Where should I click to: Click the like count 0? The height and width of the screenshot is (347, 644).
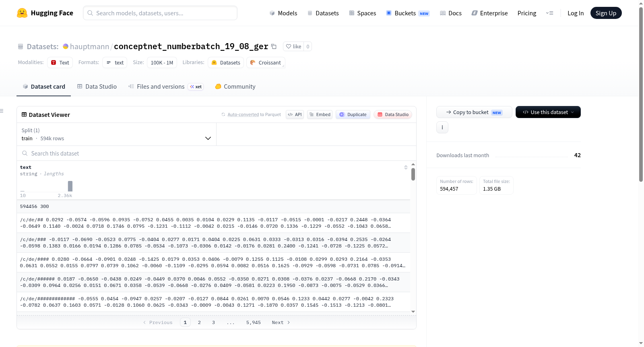click(308, 46)
